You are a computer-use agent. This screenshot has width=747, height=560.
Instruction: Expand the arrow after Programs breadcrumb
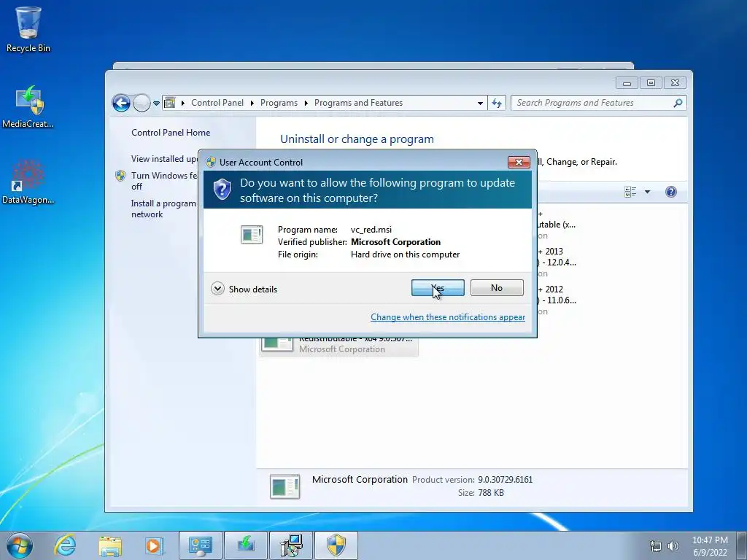point(306,103)
